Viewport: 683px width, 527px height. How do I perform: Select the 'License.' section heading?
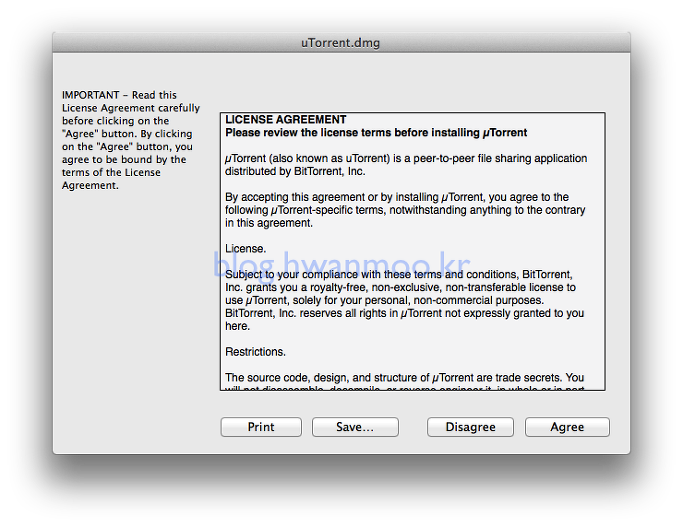[x=245, y=248]
